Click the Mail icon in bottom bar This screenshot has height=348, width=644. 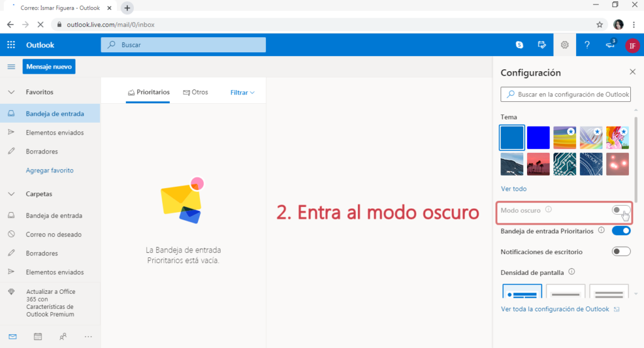(x=13, y=337)
